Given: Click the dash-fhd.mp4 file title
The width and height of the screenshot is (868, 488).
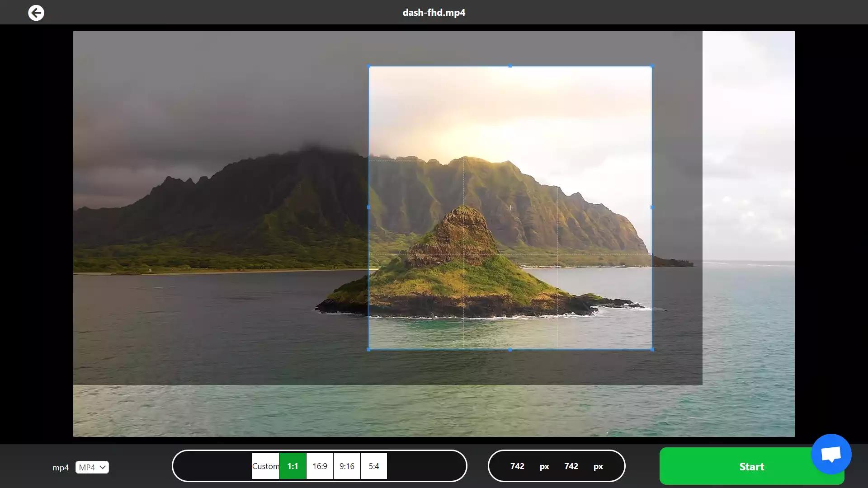Looking at the screenshot, I should coord(434,13).
